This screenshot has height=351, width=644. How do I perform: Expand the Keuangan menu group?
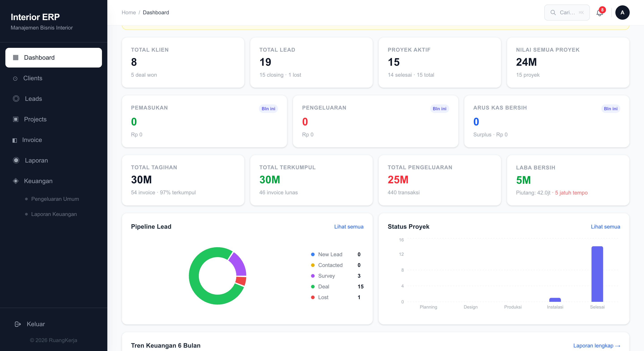tap(53, 181)
